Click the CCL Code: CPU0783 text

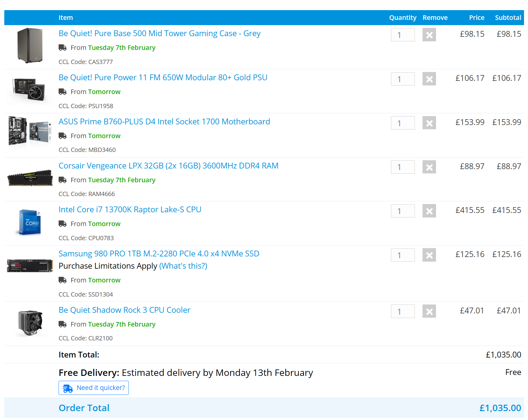click(86, 238)
